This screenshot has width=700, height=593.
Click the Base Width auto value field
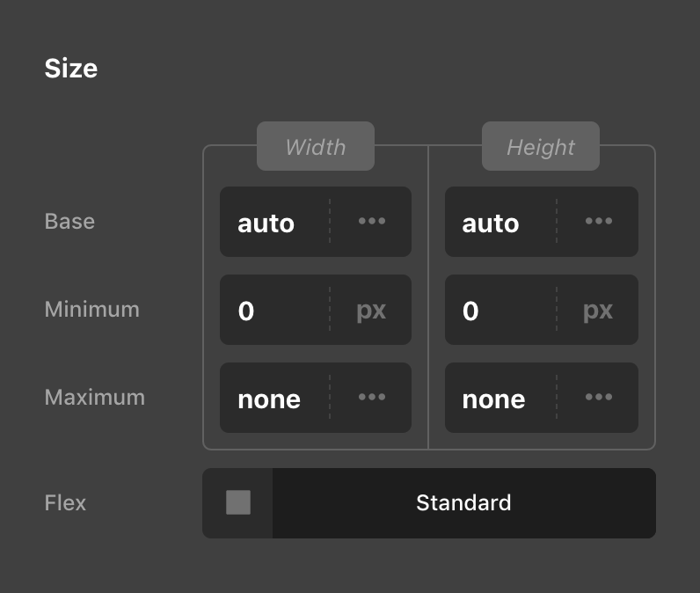273,223
